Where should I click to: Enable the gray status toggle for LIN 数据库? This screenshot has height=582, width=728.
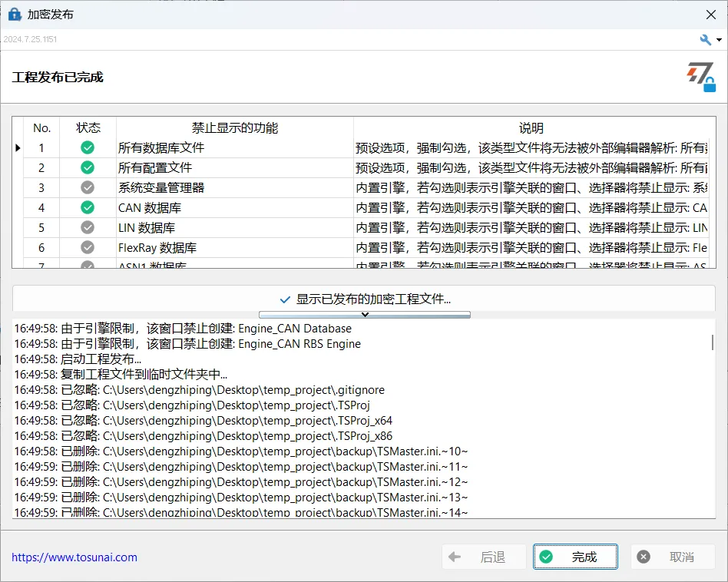[x=87, y=227]
